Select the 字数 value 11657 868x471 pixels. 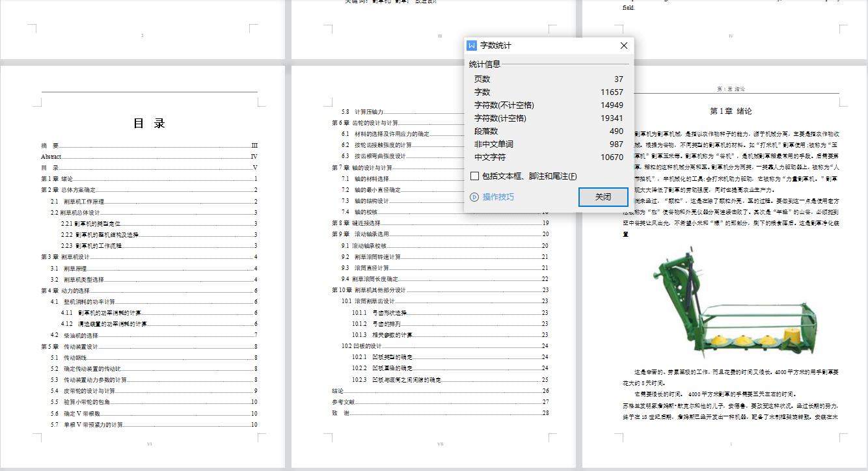point(612,92)
